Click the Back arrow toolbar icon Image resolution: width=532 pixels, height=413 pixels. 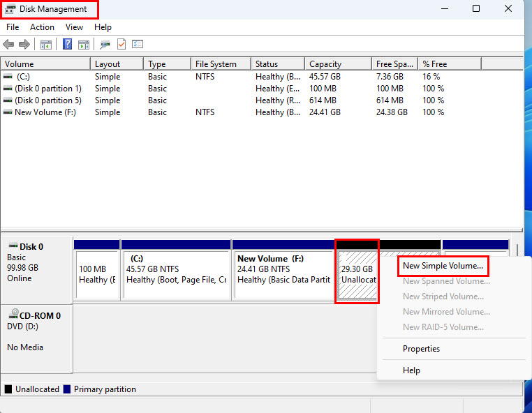[x=10, y=45]
